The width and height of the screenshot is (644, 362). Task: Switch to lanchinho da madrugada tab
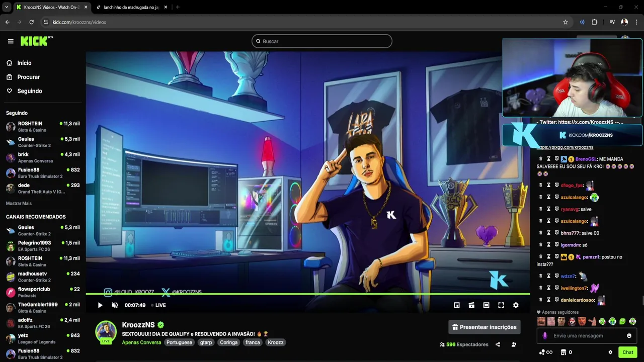[x=131, y=8]
